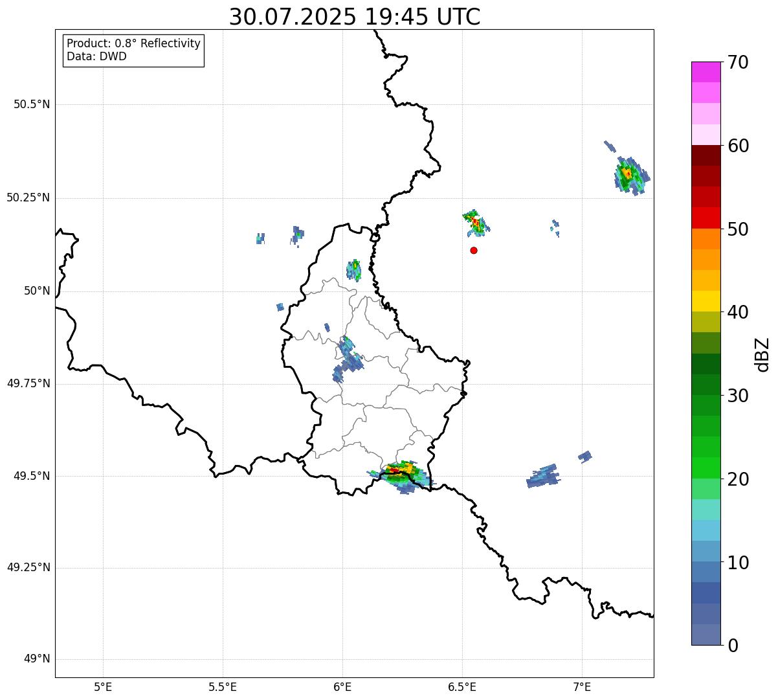Click the bright red swatch just above the 50 tick
The height and width of the screenshot is (700, 778).
point(706,218)
